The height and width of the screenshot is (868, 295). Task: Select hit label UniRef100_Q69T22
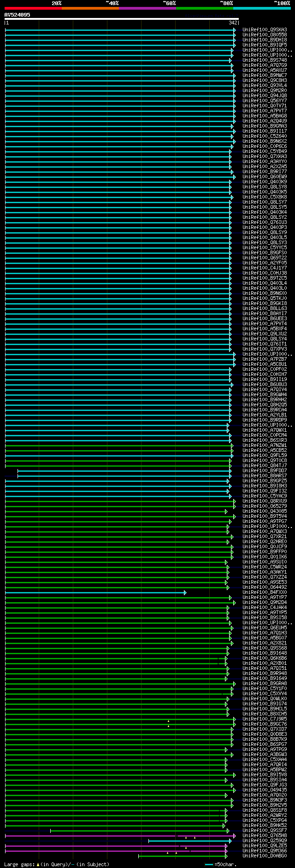click(265, 258)
